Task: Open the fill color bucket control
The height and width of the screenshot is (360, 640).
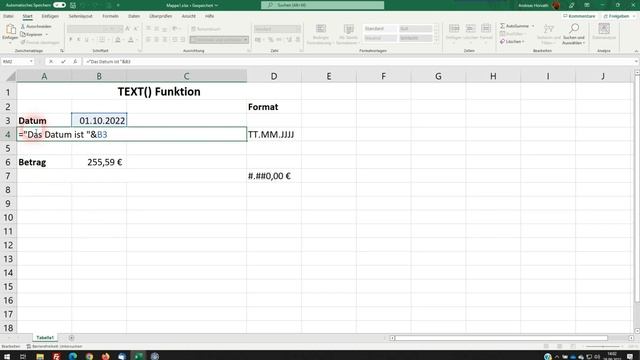Action: pyautogui.click(x=118, y=40)
